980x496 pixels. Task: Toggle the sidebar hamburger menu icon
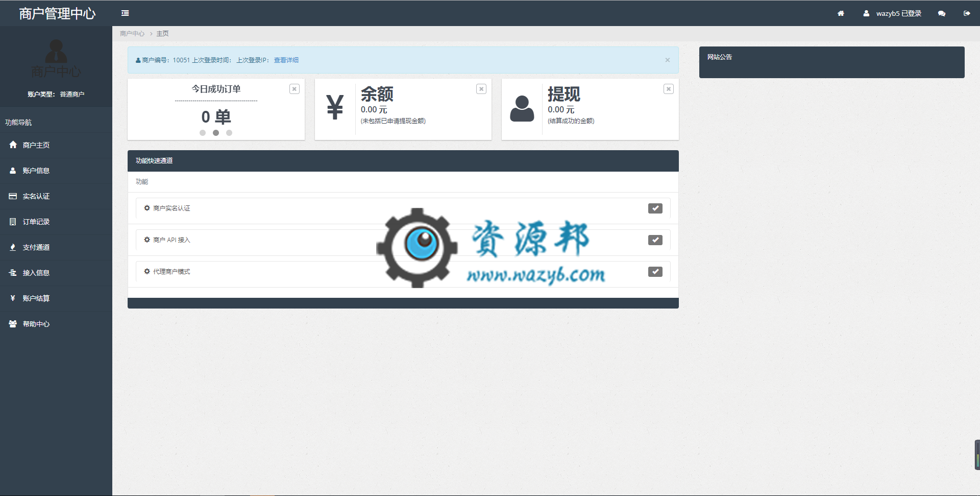coord(125,13)
